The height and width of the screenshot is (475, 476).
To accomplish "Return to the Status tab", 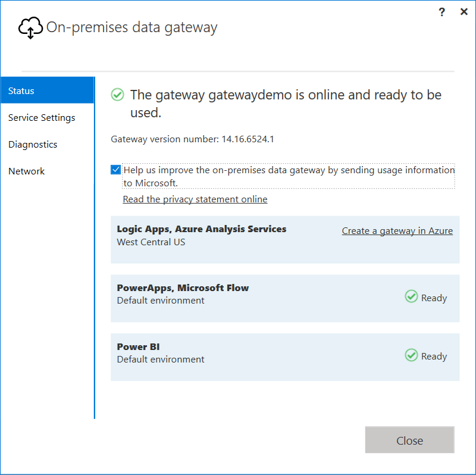I will pos(21,90).
